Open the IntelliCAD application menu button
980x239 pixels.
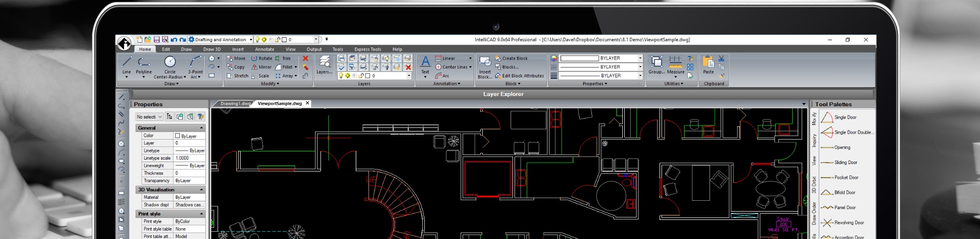pos(124,43)
